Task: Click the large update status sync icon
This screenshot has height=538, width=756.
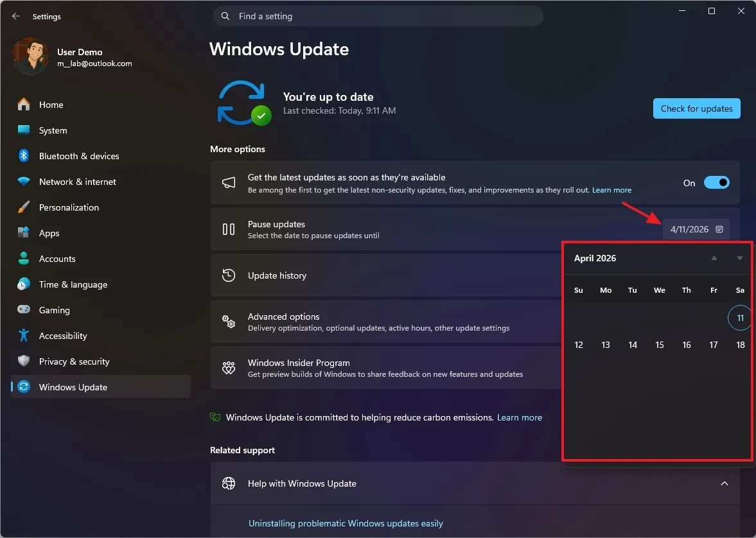Action: [x=244, y=103]
